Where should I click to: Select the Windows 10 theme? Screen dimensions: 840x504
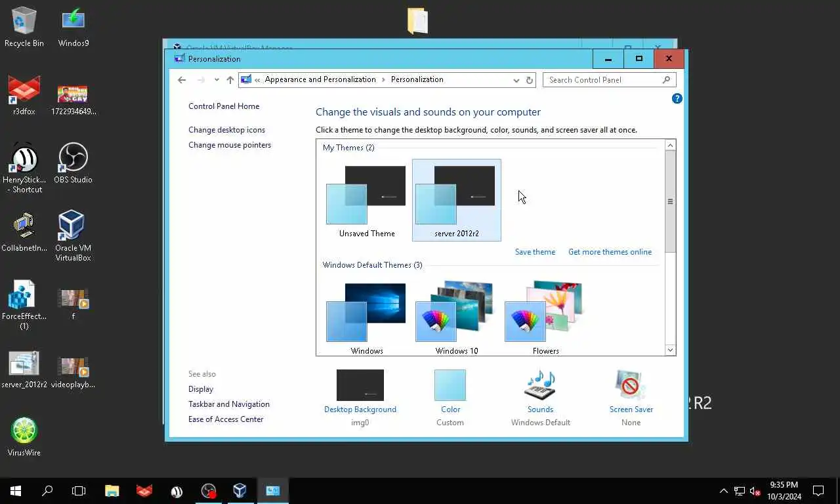pos(456,318)
